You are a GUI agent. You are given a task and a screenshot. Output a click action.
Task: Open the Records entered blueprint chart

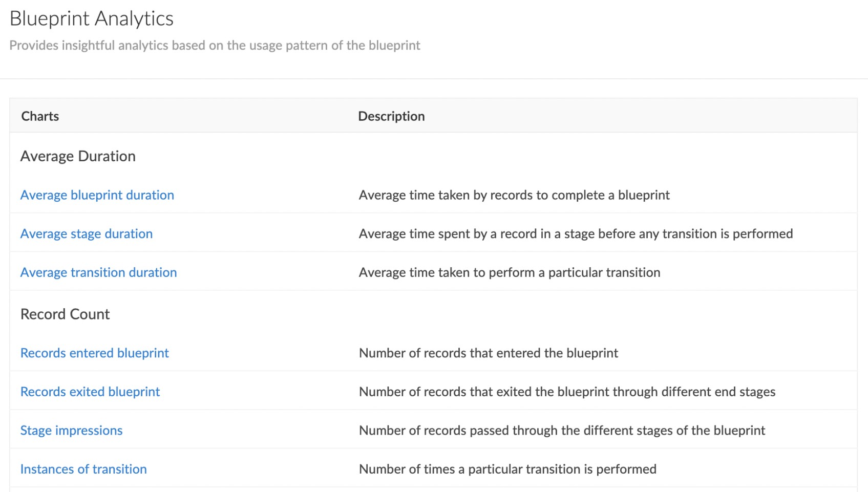tap(95, 353)
